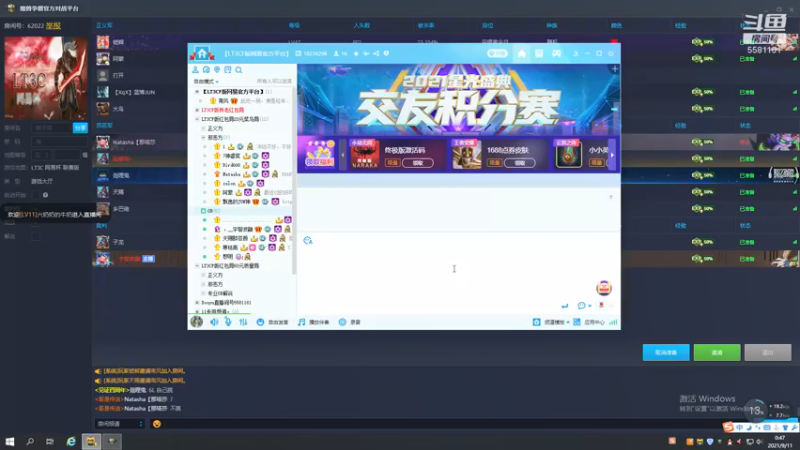Click the location pin icon in sidebar toolbar

[x=217, y=70]
